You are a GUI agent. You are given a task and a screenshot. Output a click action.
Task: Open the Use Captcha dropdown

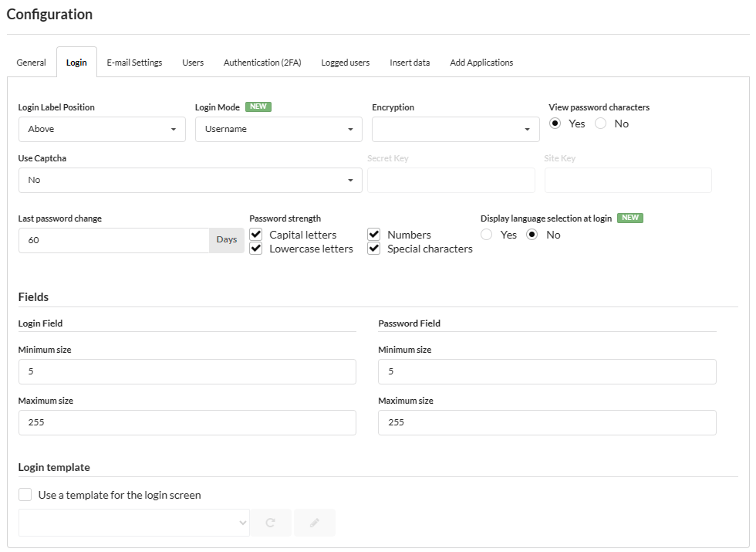(x=190, y=180)
